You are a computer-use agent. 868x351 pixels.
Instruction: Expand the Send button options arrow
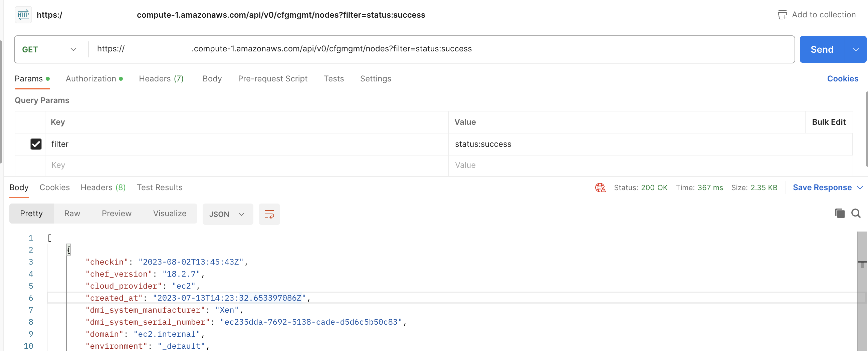click(x=856, y=49)
